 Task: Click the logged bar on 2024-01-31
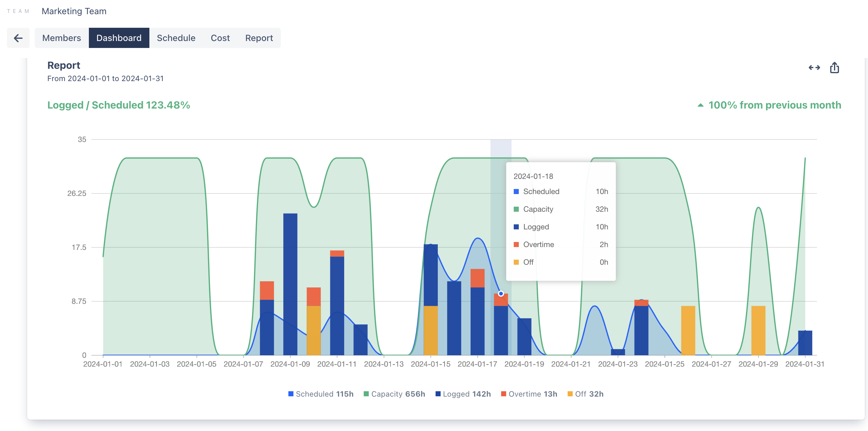(805, 343)
